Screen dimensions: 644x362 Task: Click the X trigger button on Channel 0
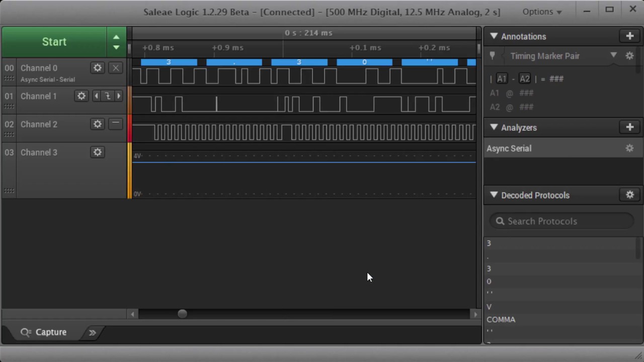coord(116,68)
